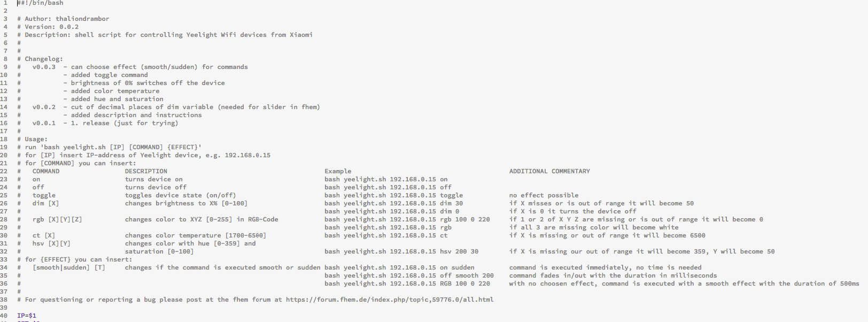The height and width of the screenshot is (322, 868).
Task: Click the 'changes color temperature [1700-6500]' description
Action: point(195,235)
